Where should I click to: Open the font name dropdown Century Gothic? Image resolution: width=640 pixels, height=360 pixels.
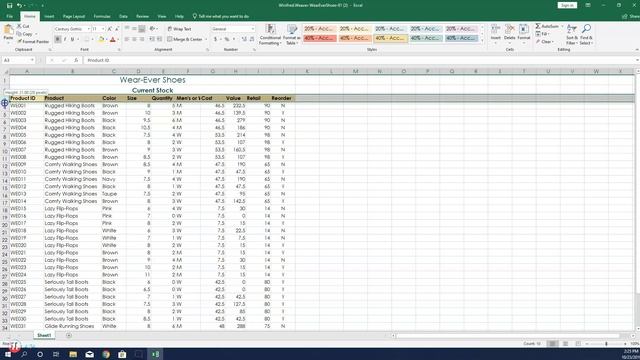[89, 29]
